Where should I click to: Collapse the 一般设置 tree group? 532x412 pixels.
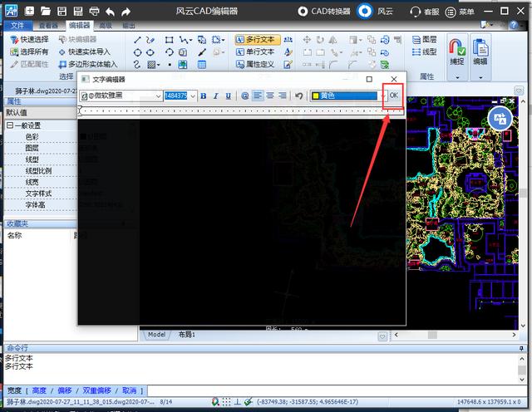point(10,125)
